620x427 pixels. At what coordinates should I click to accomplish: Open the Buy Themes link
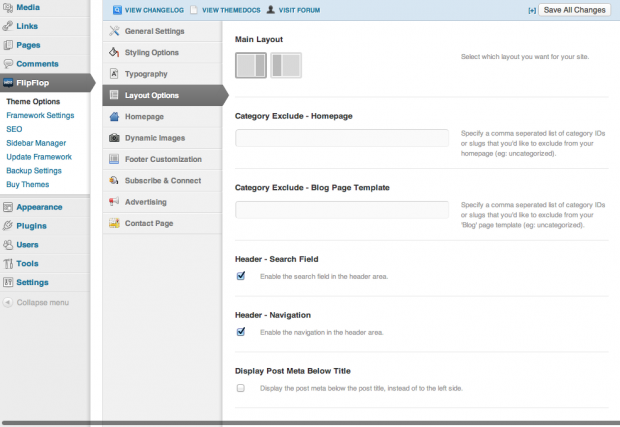[x=28, y=185]
